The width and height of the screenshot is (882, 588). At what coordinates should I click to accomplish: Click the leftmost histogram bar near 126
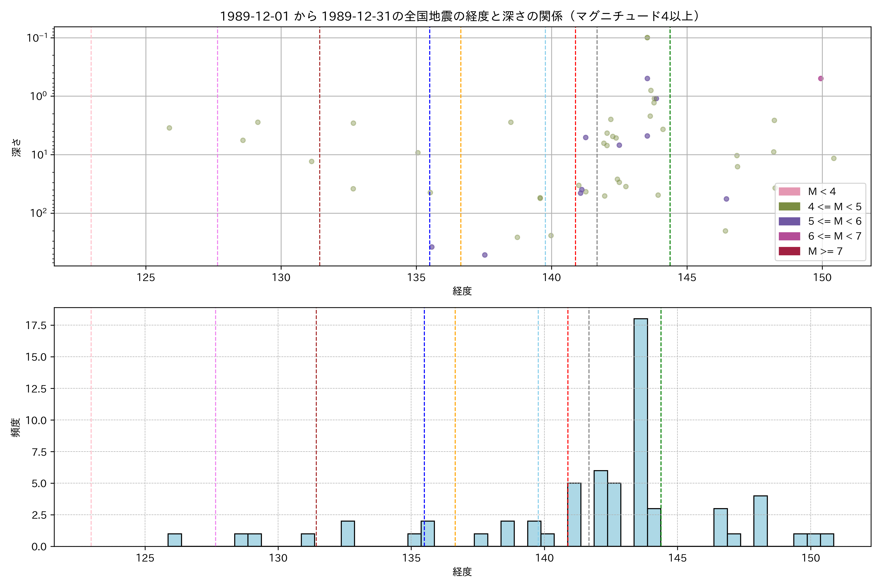[175, 540]
